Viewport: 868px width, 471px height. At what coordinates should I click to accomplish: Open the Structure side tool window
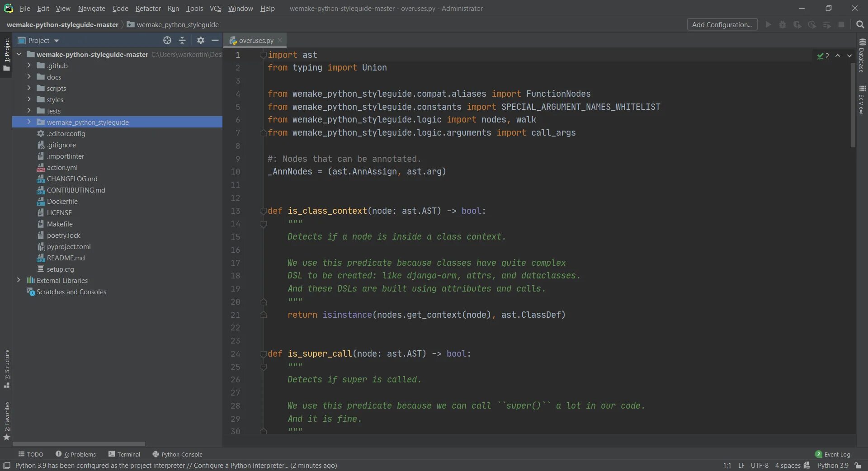[6, 368]
